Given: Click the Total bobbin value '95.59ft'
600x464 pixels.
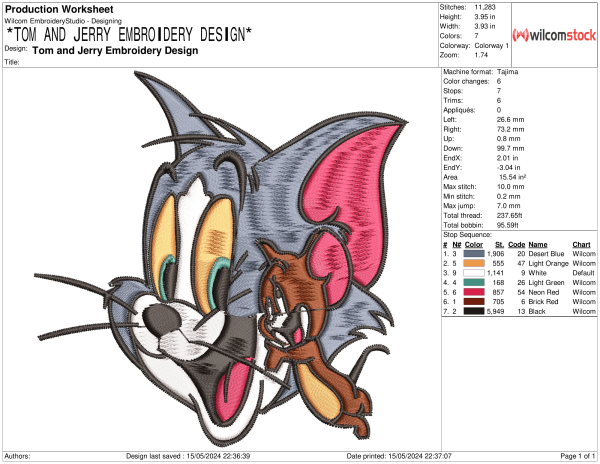Looking at the screenshot, I should [x=507, y=225].
